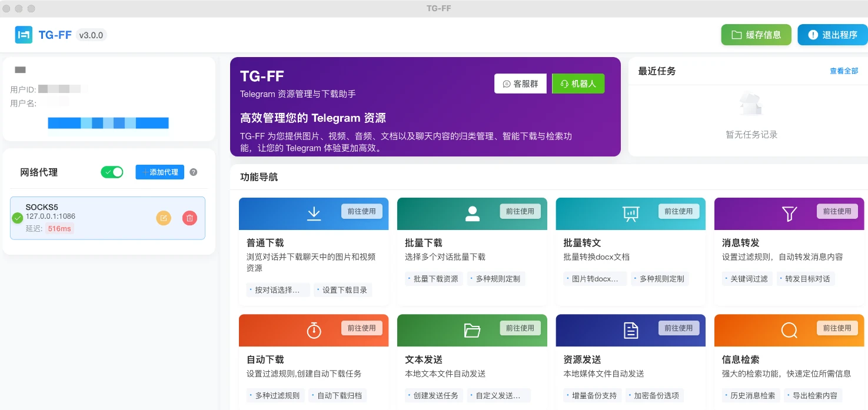Click the 加密备份选项 tag
This screenshot has width=868, height=410.
(x=654, y=396)
